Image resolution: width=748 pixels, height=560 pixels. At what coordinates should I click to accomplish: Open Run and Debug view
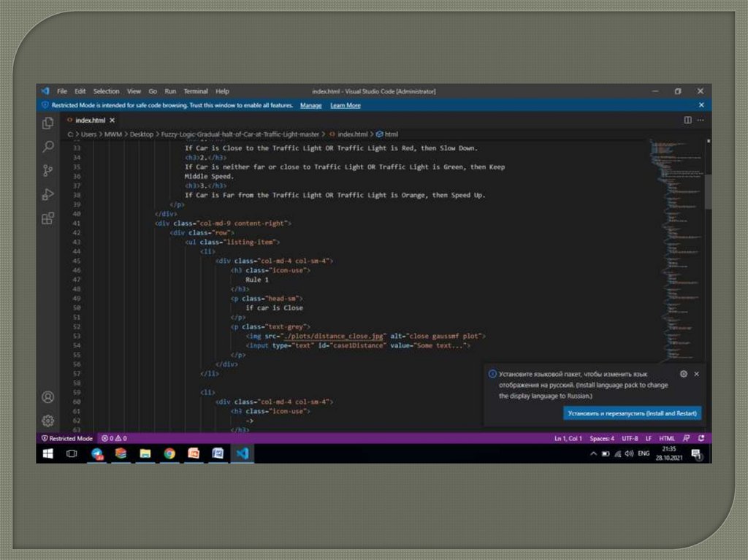[x=48, y=194]
